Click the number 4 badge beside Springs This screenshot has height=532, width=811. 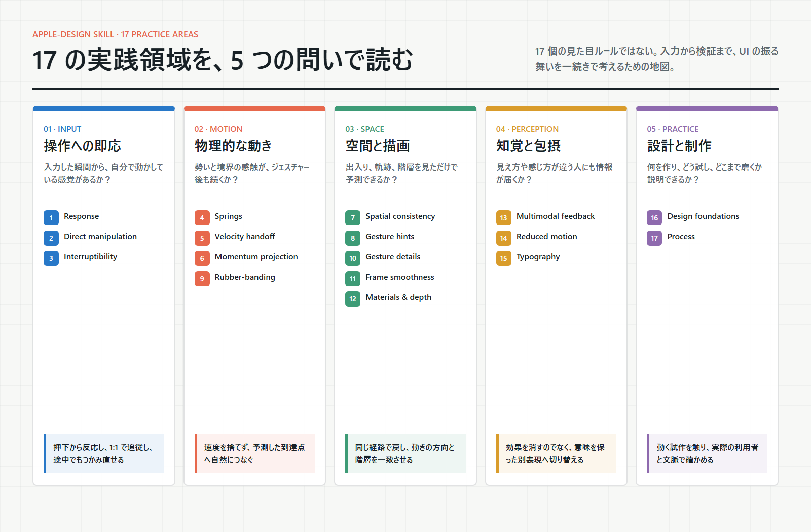pos(202,218)
